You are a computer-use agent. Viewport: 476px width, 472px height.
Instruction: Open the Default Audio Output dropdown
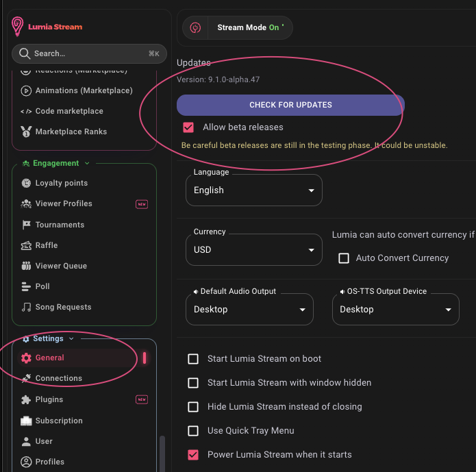point(249,309)
